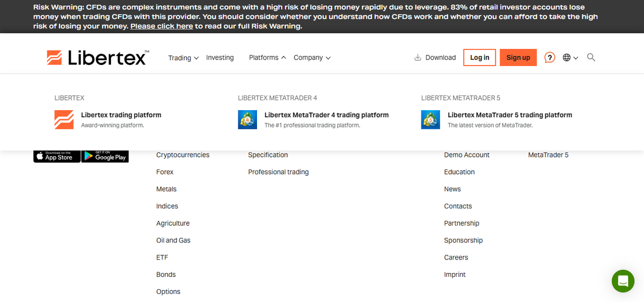Click 'The #1 professional trading platform.' text
The image size is (644, 302).
pos(312,125)
